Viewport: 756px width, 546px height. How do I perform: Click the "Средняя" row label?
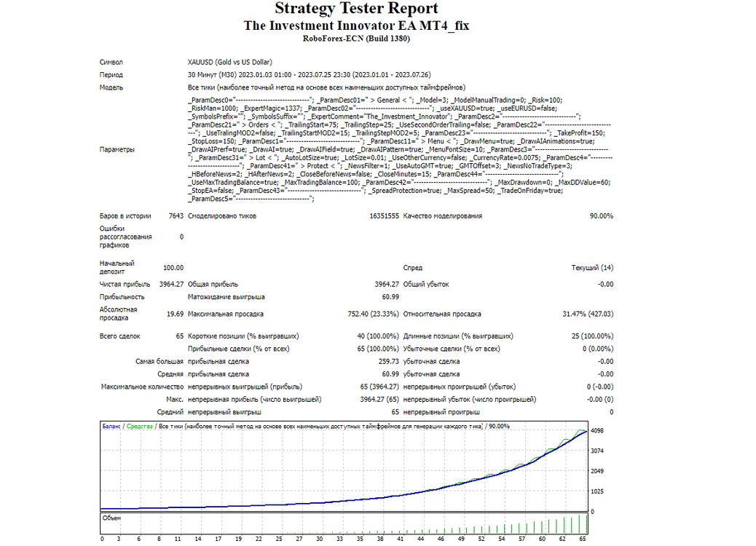tap(170, 374)
